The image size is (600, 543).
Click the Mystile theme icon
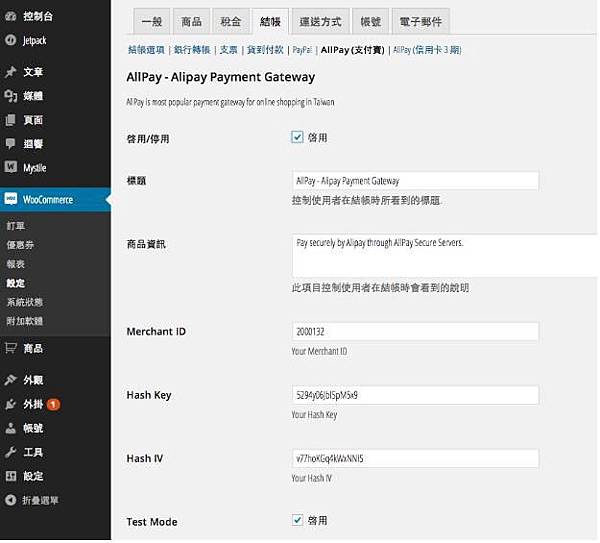pyautogui.click(x=10, y=167)
